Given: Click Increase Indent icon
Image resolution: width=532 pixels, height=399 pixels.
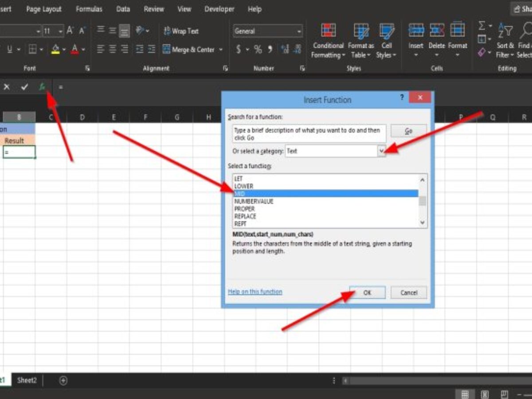Looking at the screenshot, I should click(x=152, y=50).
